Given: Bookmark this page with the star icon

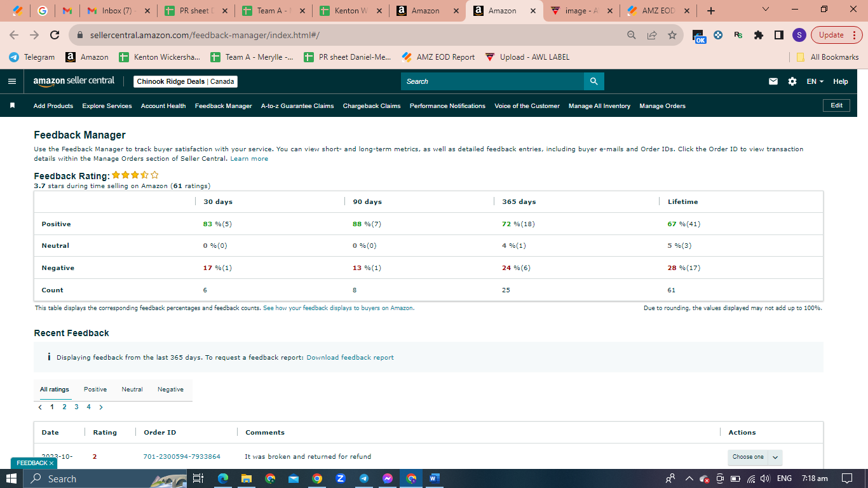Looking at the screenshot, I should click(x=672, y=36).
